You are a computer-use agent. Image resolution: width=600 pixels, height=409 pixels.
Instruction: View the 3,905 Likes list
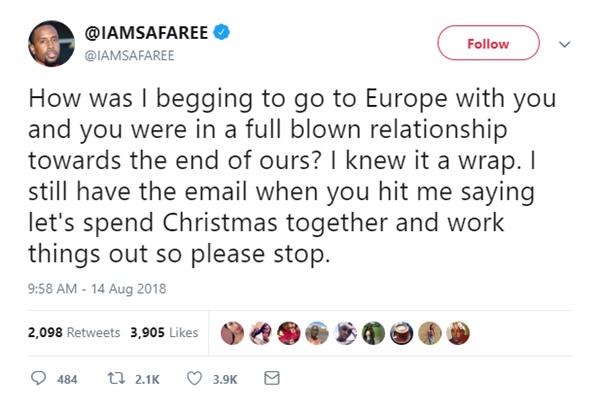(163, 331)
